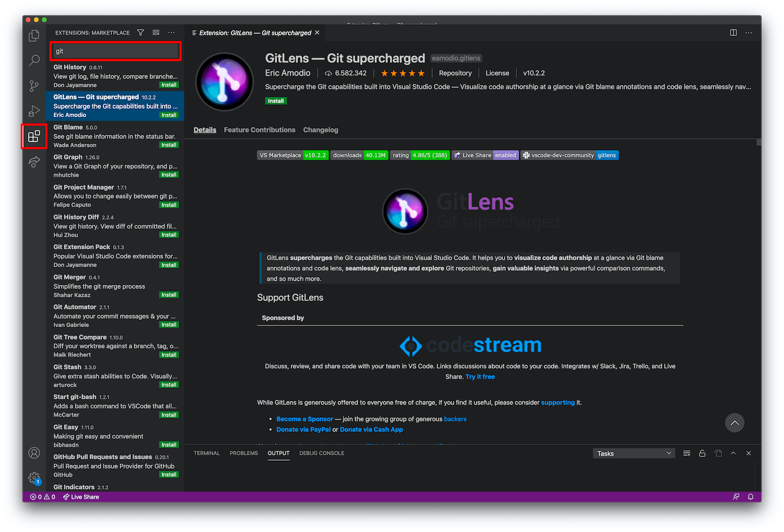This screenshot has width=784, height=532.
Task: Open the Source Control view
Action: 34,86
